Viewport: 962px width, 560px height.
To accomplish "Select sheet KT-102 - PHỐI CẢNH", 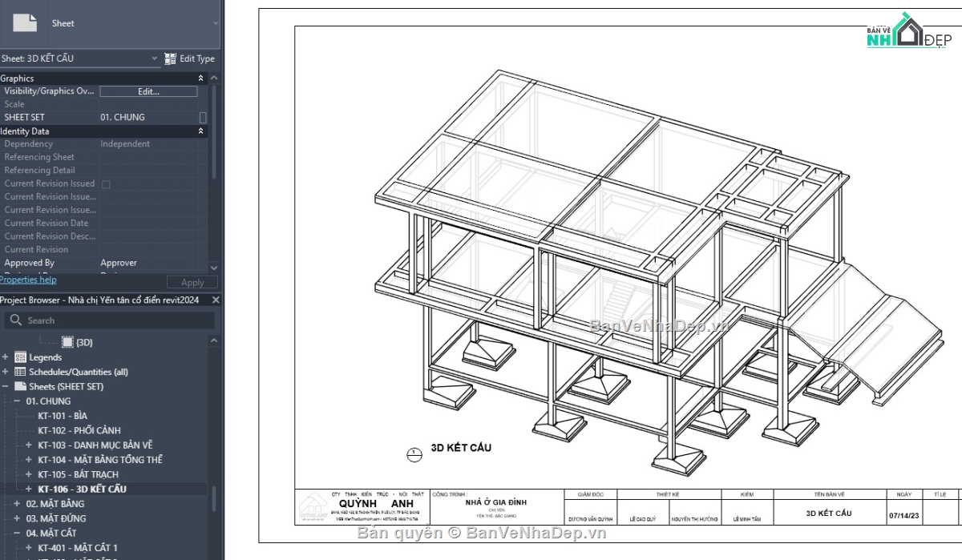I will [x=79, y=430].
